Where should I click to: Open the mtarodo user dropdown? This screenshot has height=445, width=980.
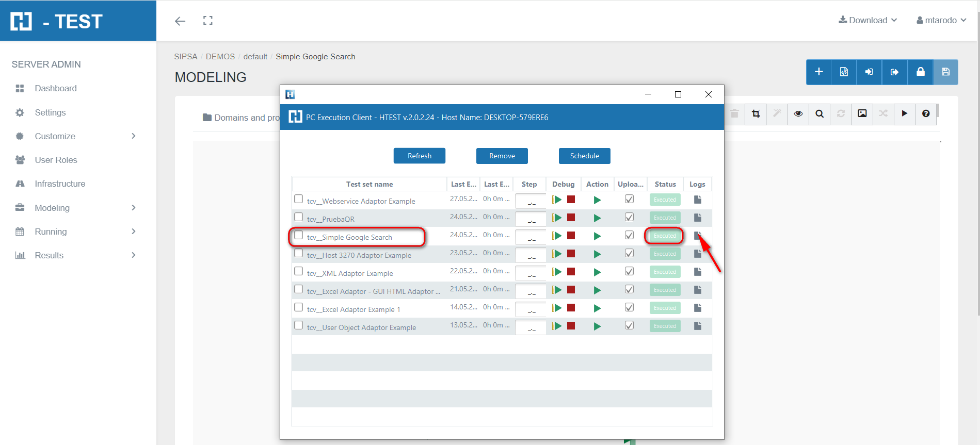(x=941, y=20)
